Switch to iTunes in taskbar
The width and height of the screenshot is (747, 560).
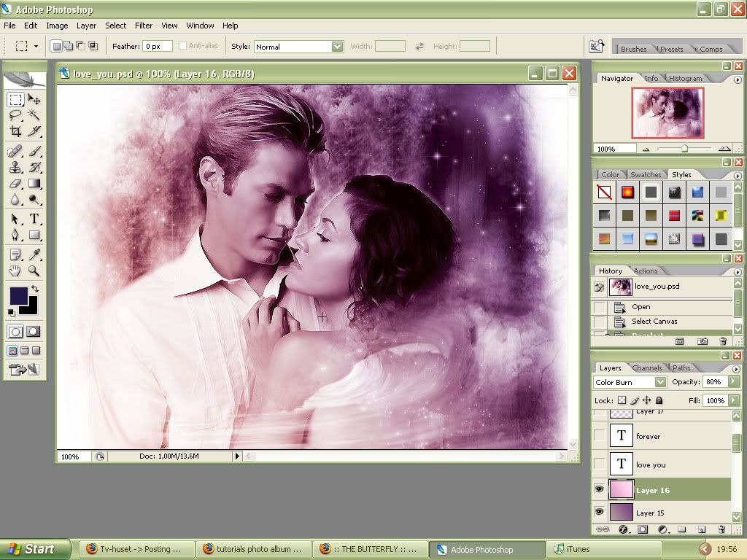coord(603,549)
